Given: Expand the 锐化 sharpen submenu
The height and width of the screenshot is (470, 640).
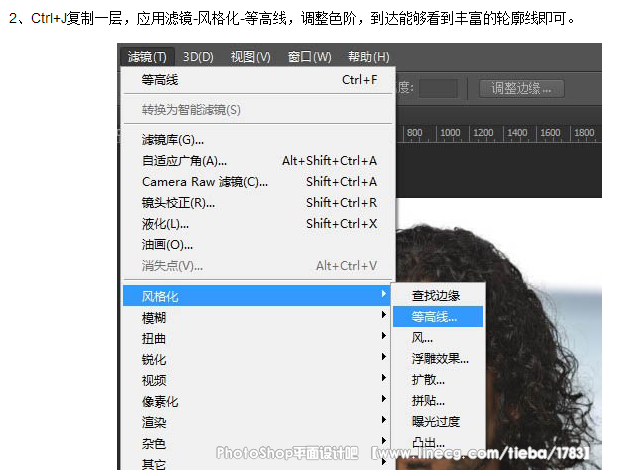Looking at the screenshot, I should pyautogui.click(x=257, y=359).
